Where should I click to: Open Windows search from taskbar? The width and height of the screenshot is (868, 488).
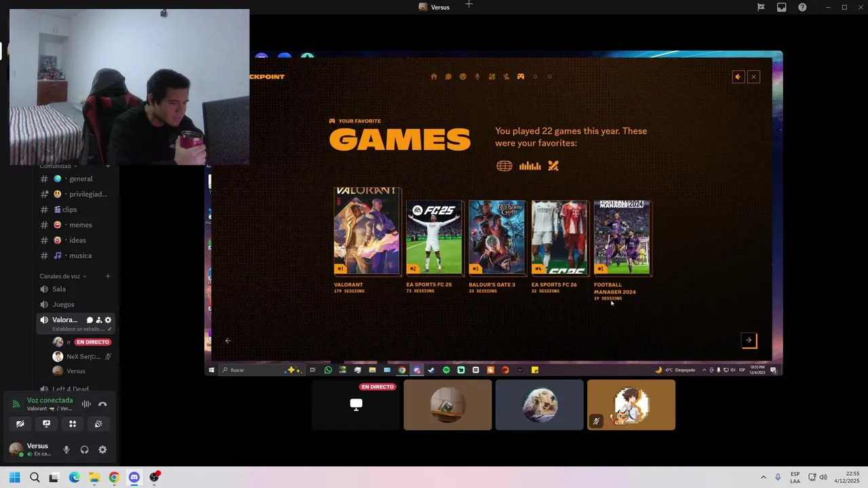[35, 477]
